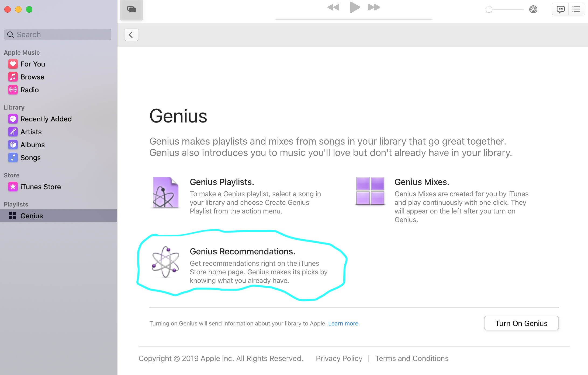Click the Genius Mixes heading
Image resolution: width=588 pixels, height=375 pixels.
click(422, 182)
